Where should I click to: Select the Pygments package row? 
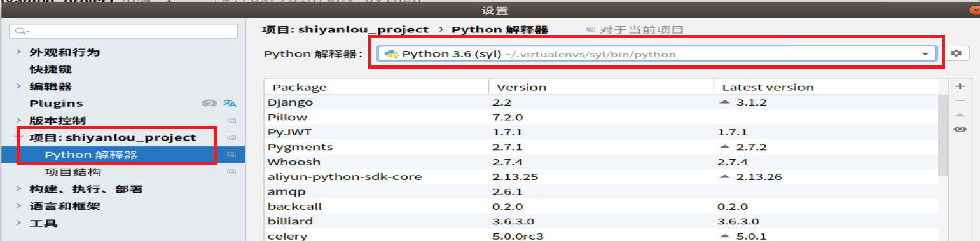click(601, 147)
